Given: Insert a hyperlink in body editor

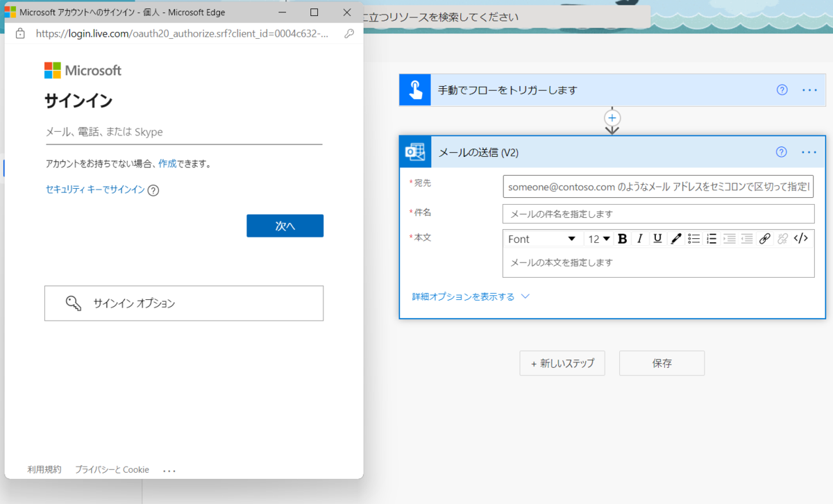Looking at the screenshot, I should (765, 239).
